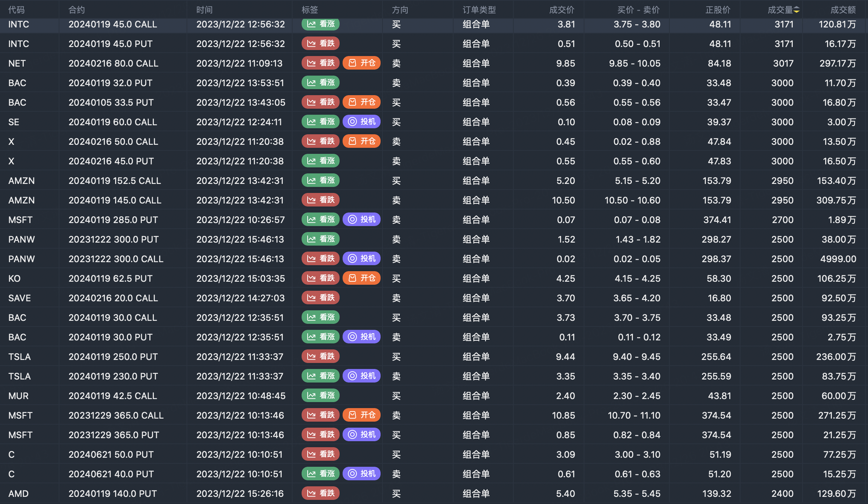Open the SAVE ticker code
Viewport: 868px width, 504px height.
click(20, 298)
